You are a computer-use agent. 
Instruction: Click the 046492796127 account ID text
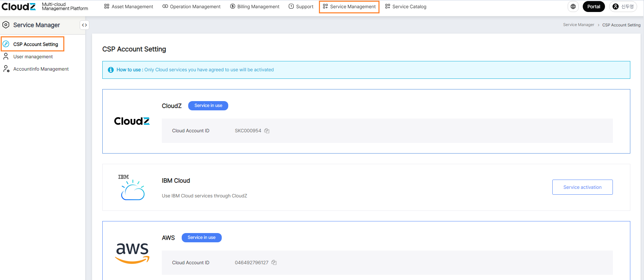coord(252,263)
